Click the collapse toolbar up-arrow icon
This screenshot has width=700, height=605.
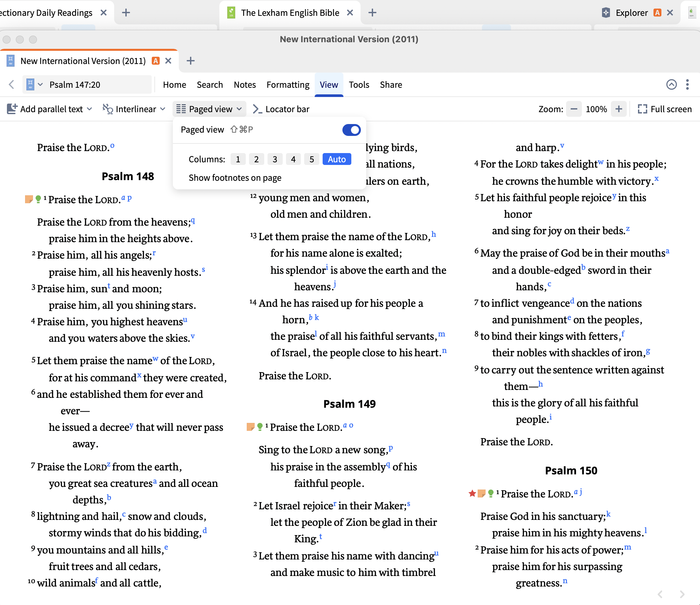pyautogui.click(x=671, y=84)
